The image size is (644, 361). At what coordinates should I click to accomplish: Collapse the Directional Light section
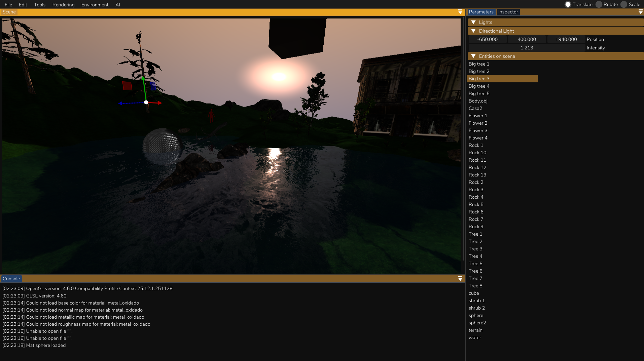click(x=473, y=31)
